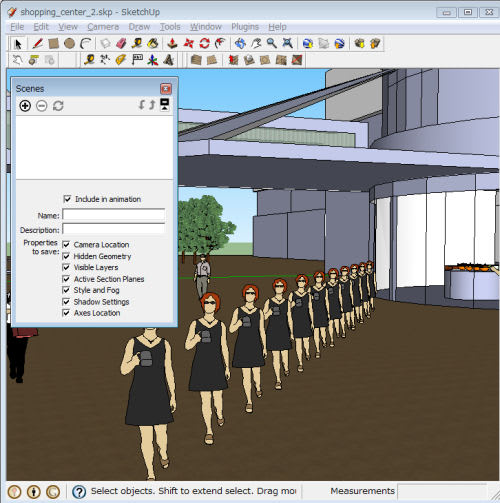
Task: Click the scene Name input field
Action: point(114,215)
